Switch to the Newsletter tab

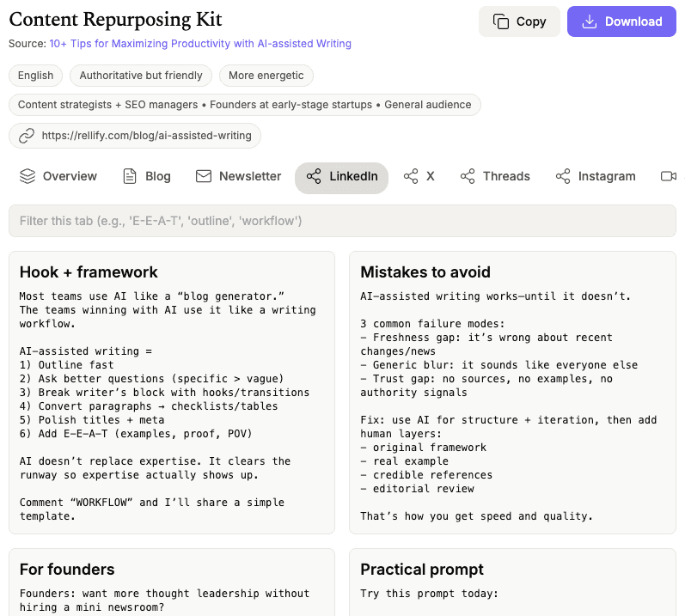click(239, 176)
